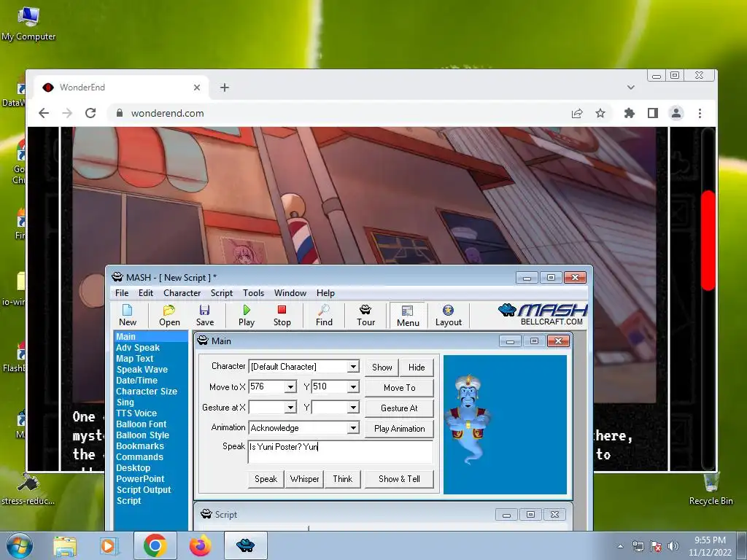Click the Show & Tell button
The width and height of the screenshot is (747, 560).
[399, 479]
